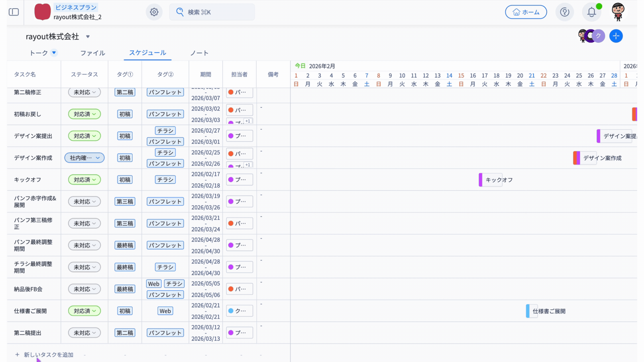Click 新しいタスクを追加 link
Viewport: 644px width, 362px height.
tap(48, 355)
